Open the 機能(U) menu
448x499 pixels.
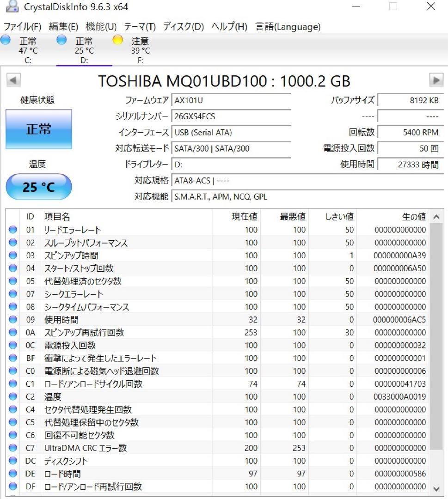pyautogui.click(x=101, y=26)
